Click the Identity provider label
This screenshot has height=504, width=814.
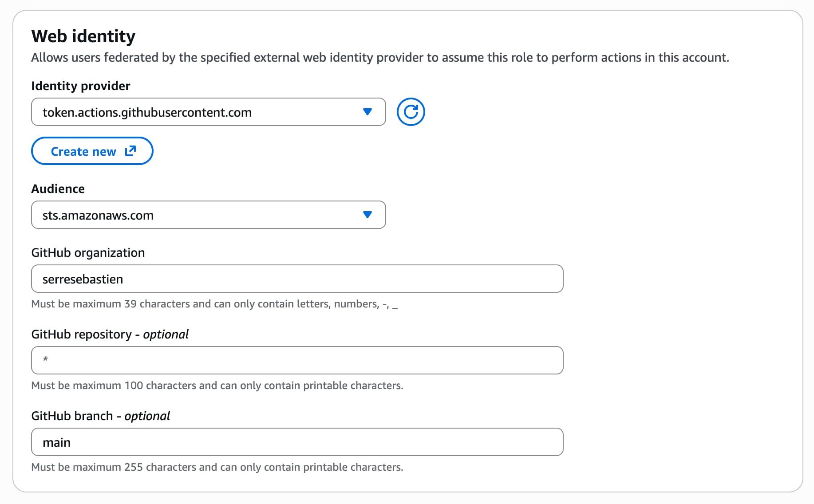(x=80, y=86)
